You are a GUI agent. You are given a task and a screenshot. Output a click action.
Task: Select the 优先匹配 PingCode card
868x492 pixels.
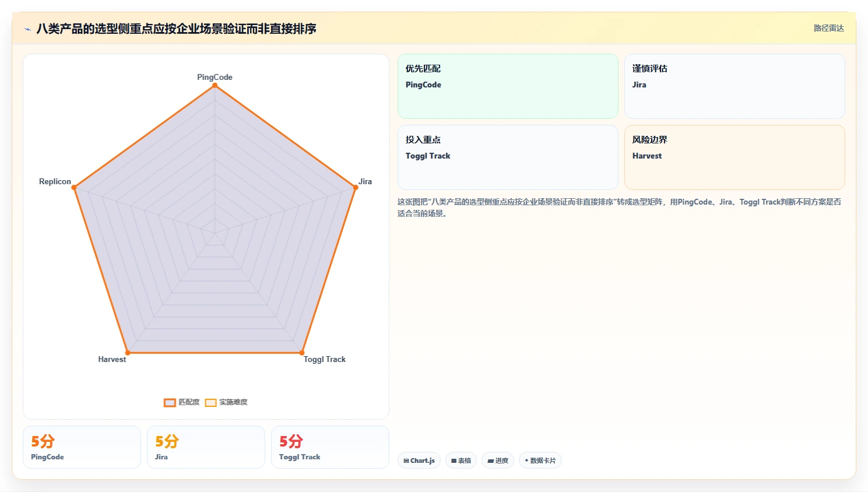pos(508,86)
